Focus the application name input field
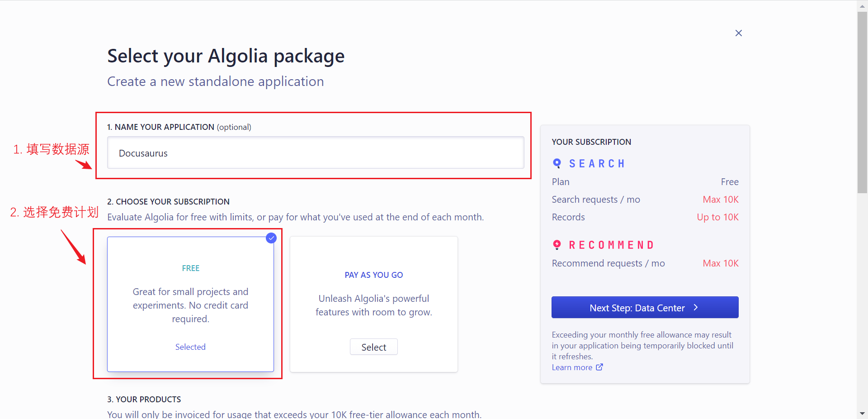This screenshot has width=868, height=419. click(x=316, y=153)
